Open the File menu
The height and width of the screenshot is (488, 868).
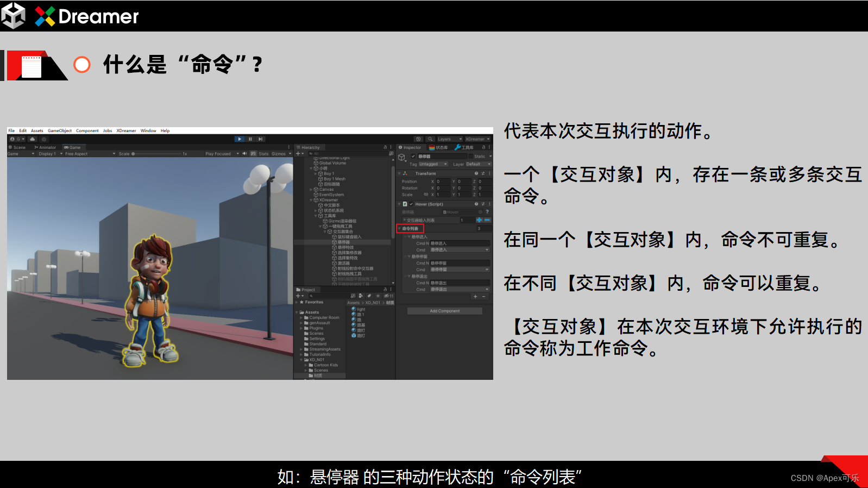(11, 131)
